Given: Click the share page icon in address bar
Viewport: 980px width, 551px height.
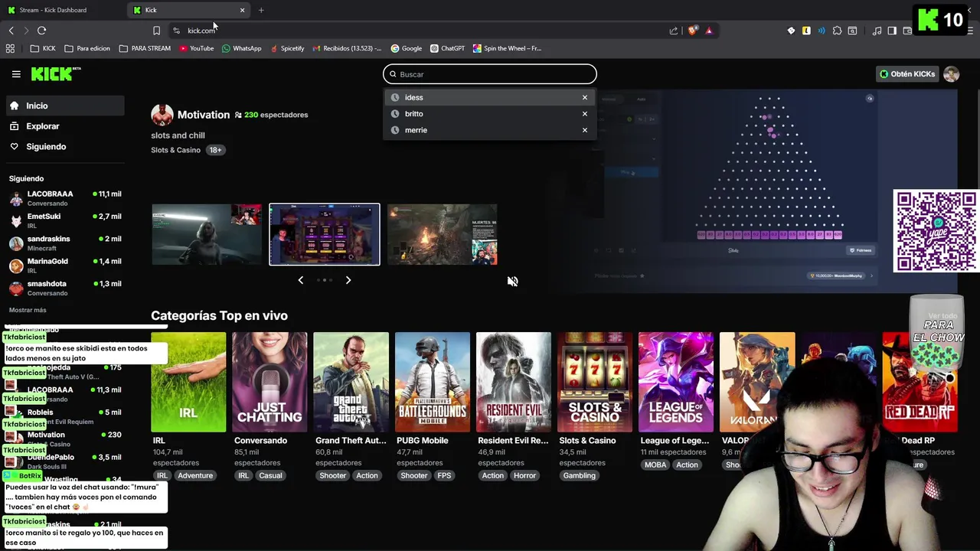Looking at the screenshot, I should point(674,31).
